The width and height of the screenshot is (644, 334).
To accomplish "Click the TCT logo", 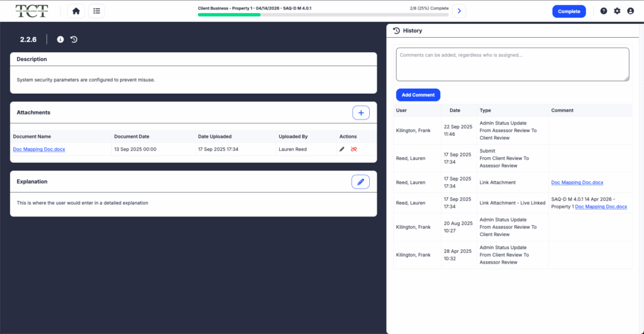I will 33,11.
